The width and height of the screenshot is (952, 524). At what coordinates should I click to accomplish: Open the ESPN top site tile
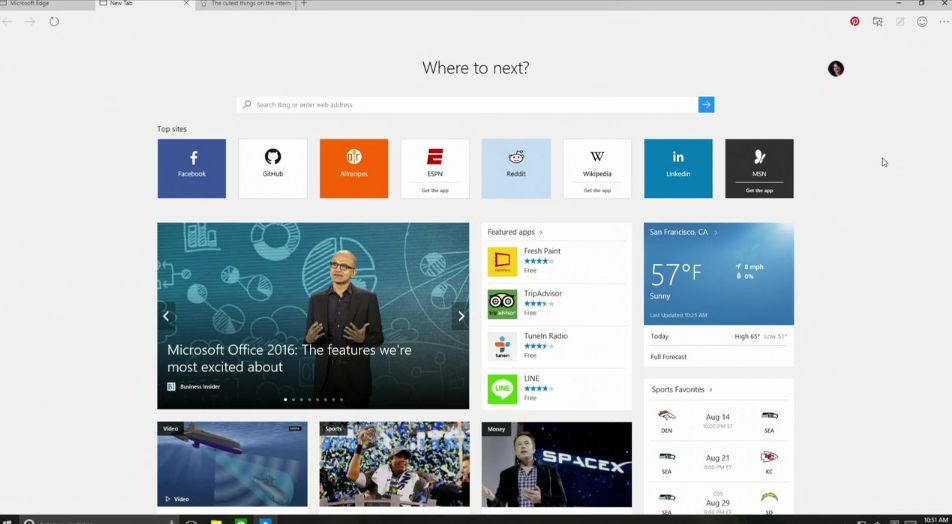[x=435, y=168]
